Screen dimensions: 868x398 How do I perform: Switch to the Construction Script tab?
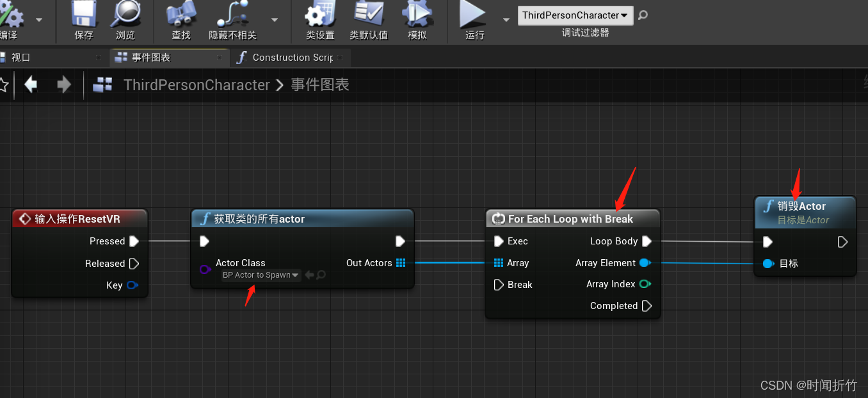point(293,58)
